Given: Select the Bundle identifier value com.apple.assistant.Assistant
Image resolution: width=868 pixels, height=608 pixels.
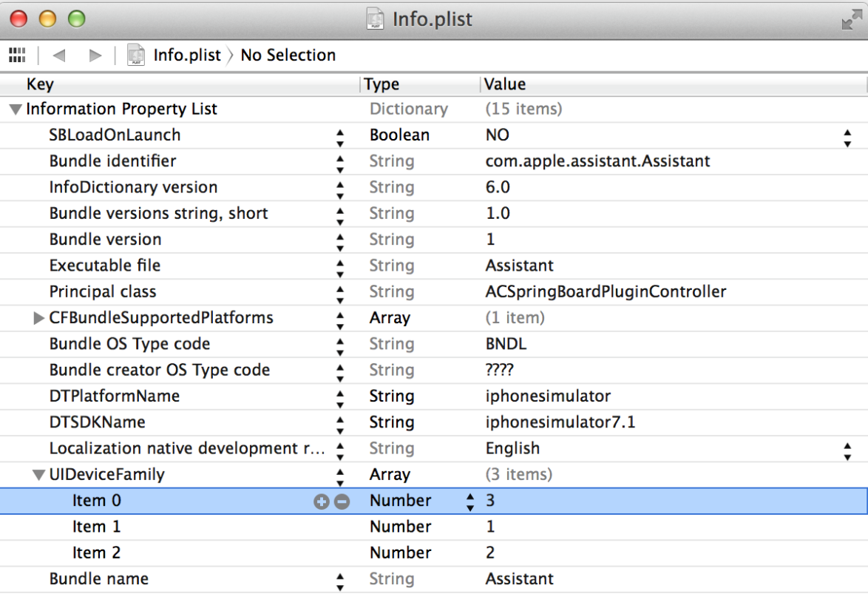Looking at the screenshot, I should [x=597, y=161].
